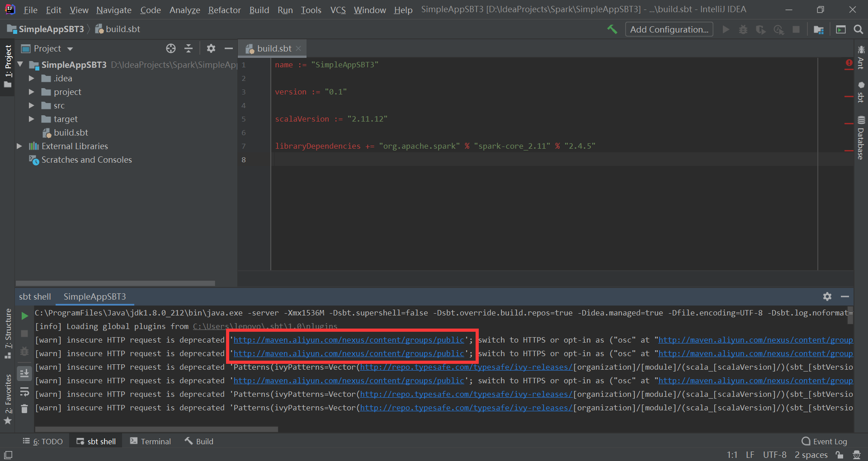Screen dimensions: 868x461
Task: Select build.sbt in the project tree
Action: [x=71, y=132]
